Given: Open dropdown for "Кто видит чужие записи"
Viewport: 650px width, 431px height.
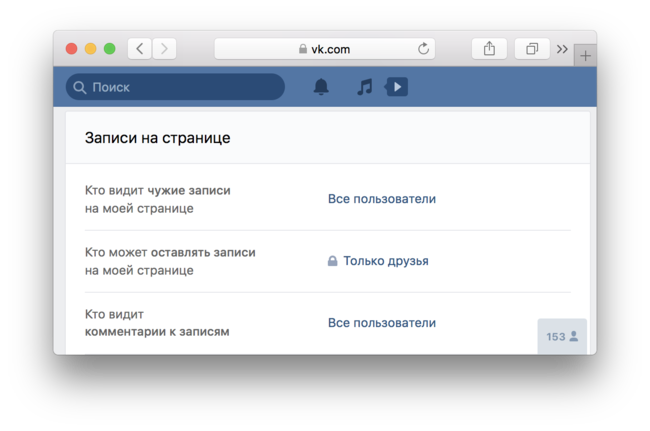Looking at the screenshot, I should tap(381, 199).
